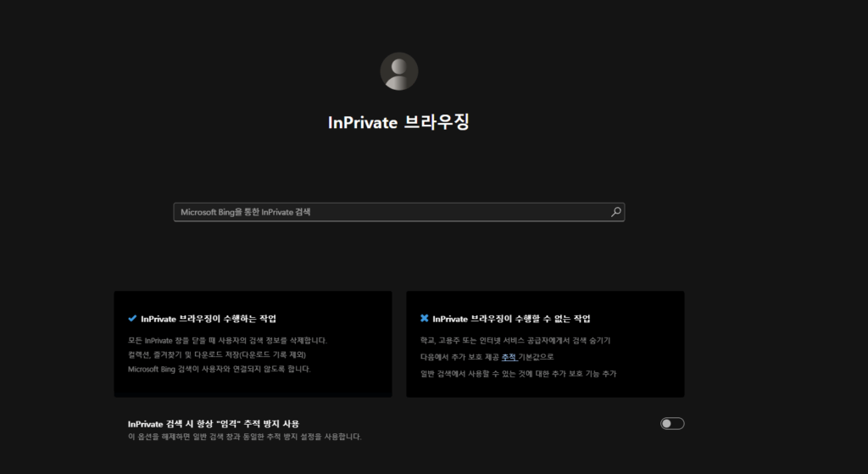Open the 추적 link
The width and height of the screenshot is (868, 474).
pyautogui.click(x=509, y=357)
